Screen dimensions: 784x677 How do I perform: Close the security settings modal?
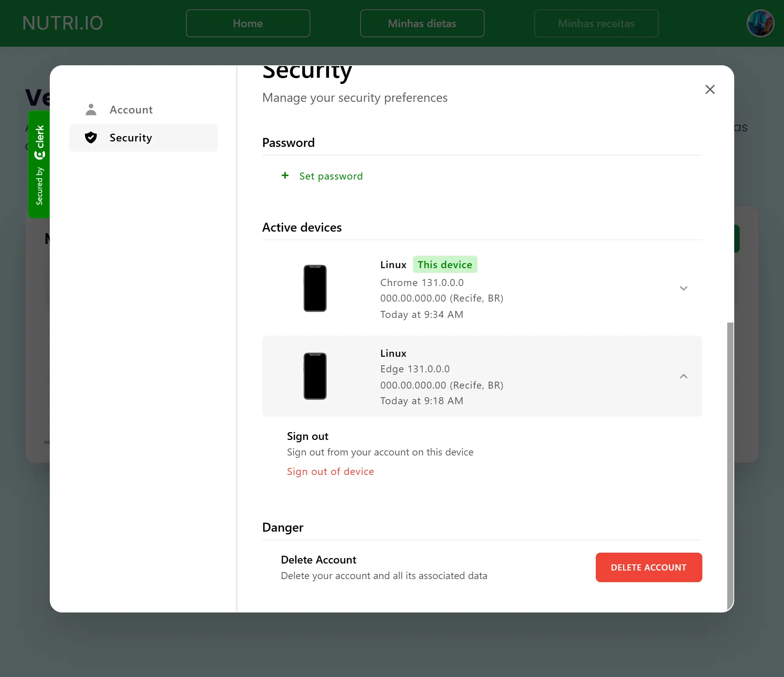coord(710,89)
